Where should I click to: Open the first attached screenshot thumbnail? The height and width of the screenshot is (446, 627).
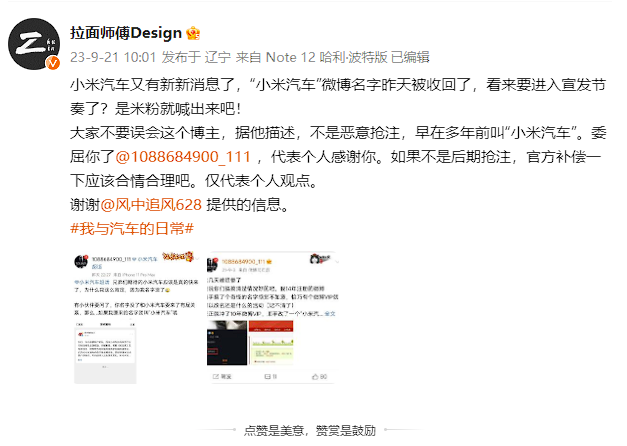(136, 317)
